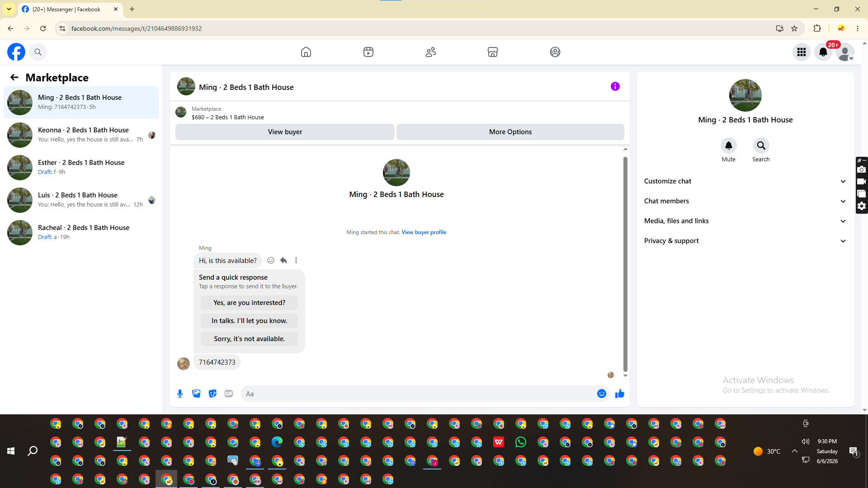Click the 7164742373 message bubble

217,362
